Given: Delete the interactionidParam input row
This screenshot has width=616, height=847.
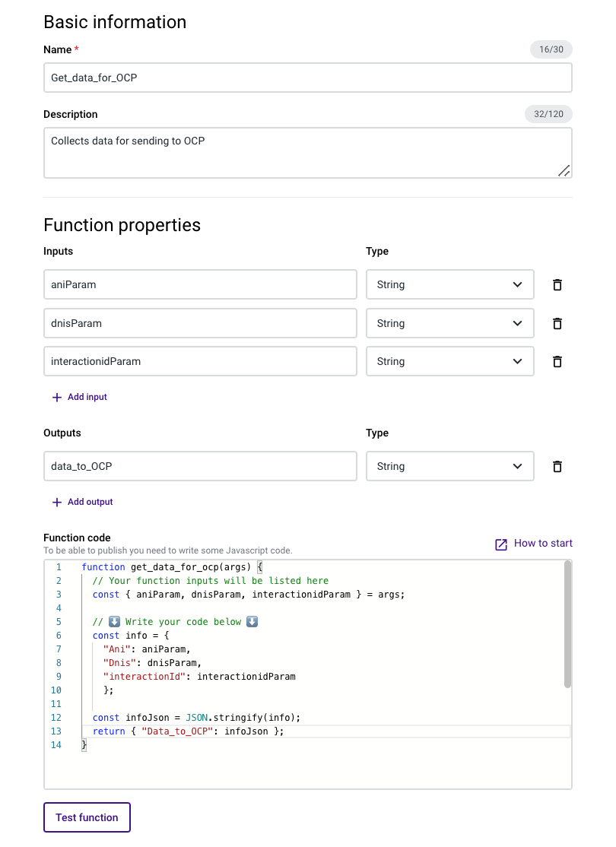Looking at the screenshot, I should click(x=557, y=361).
